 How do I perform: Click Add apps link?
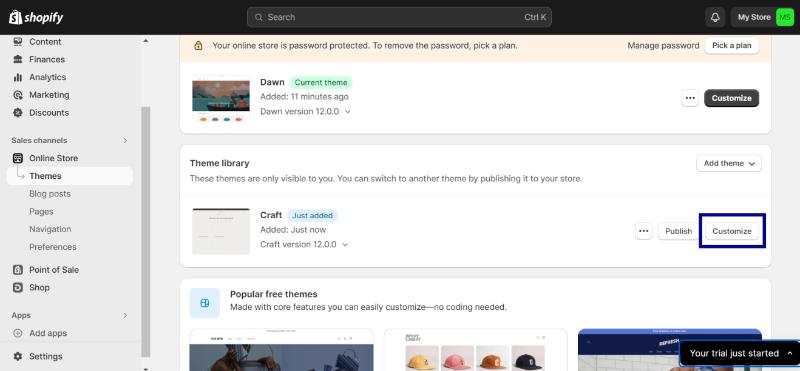[48, 333]
